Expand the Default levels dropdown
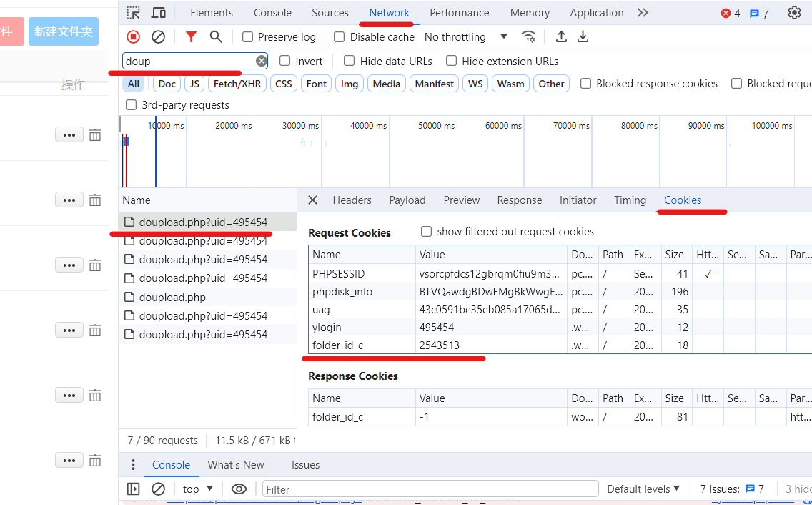 [x=643, y=489]
